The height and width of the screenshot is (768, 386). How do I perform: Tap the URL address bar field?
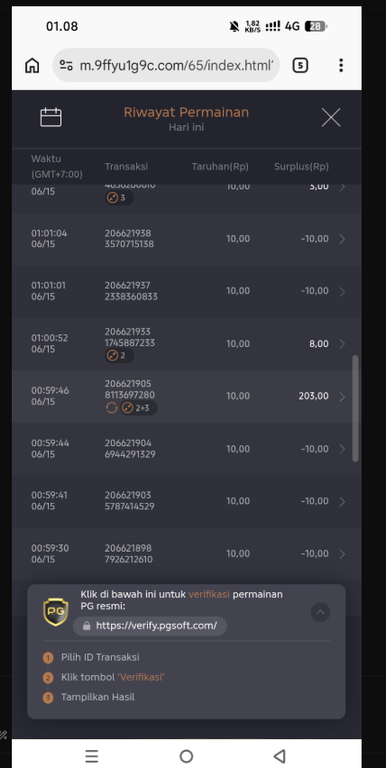click(166, 65)
